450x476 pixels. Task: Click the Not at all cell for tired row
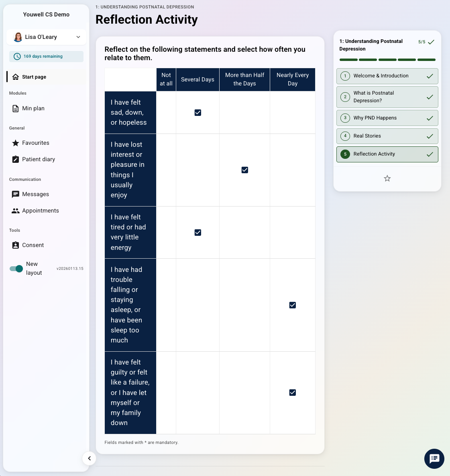click(x=166, y=233)
